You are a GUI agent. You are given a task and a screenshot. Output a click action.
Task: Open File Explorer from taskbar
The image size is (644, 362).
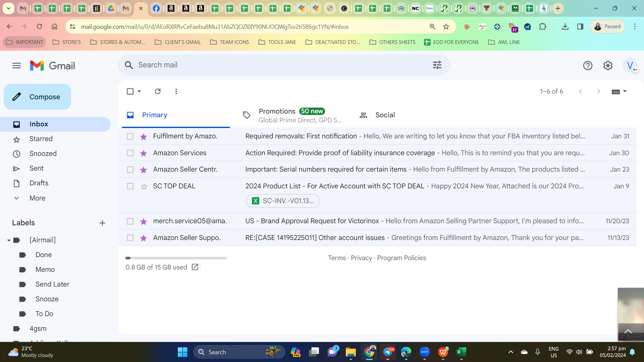click(351, 352)
